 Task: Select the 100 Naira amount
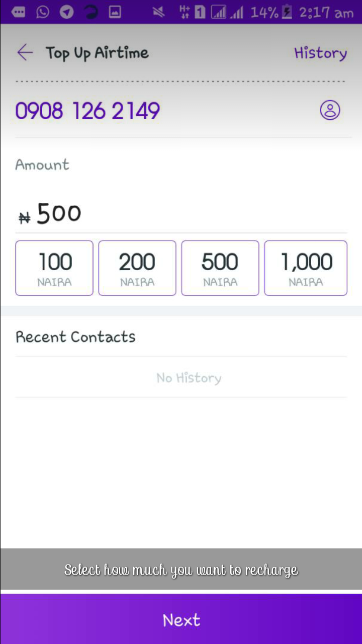(54, 268)
